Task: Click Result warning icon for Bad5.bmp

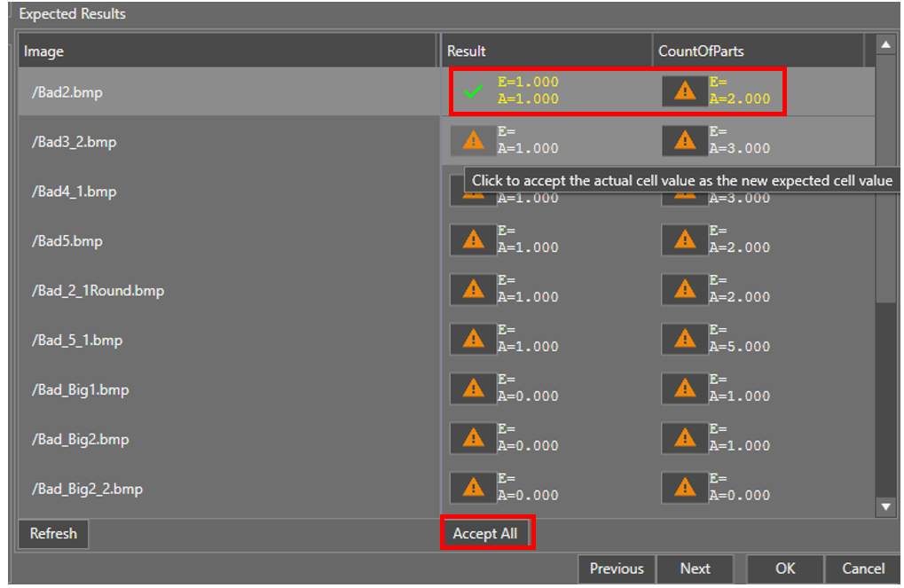Action: tap(473, 239)
